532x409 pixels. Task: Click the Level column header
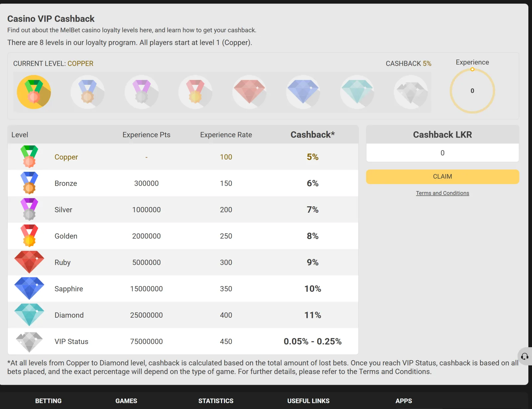point(20,135)
